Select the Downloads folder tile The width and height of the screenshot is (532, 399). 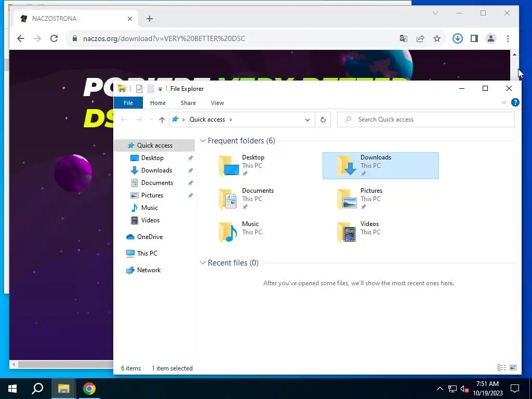(x=381, y=166)
